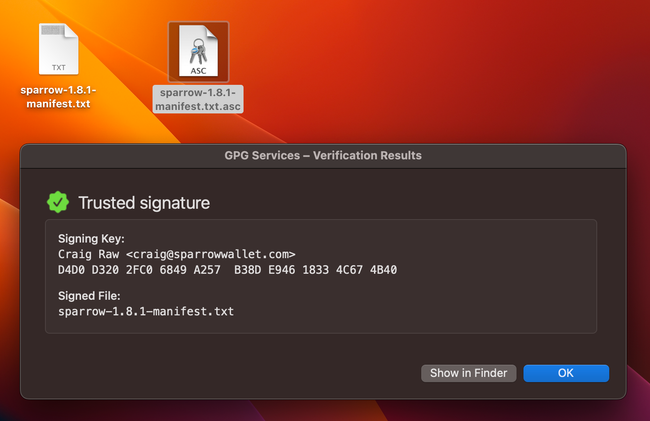This screenshot has height=421, width=650.
Task: Select the sparrow-1.8.1-manifest.txt file icon
Action: point(58,49)
